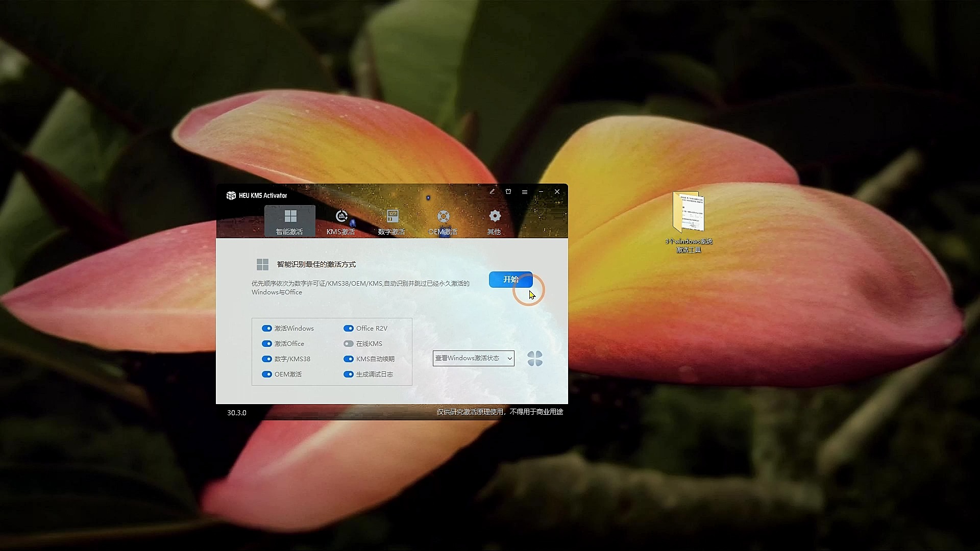Enable KMS自动续期 checkbox

tap(349, 359)
